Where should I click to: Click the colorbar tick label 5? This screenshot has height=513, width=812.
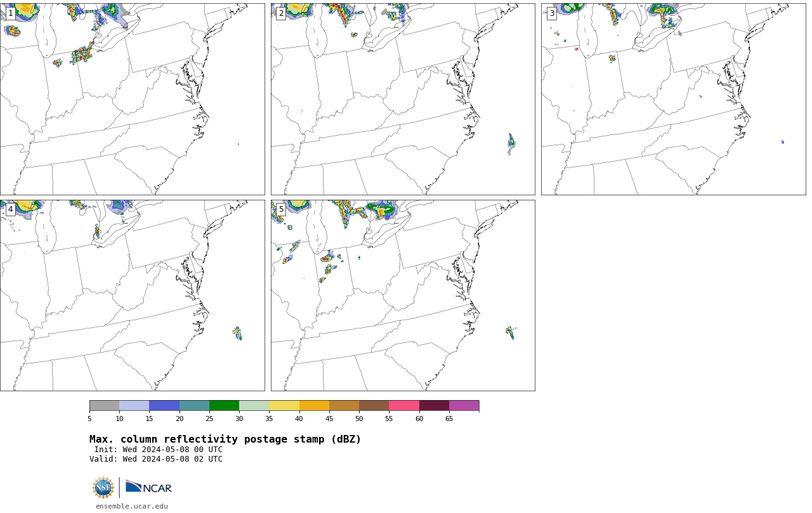point(89,419)
